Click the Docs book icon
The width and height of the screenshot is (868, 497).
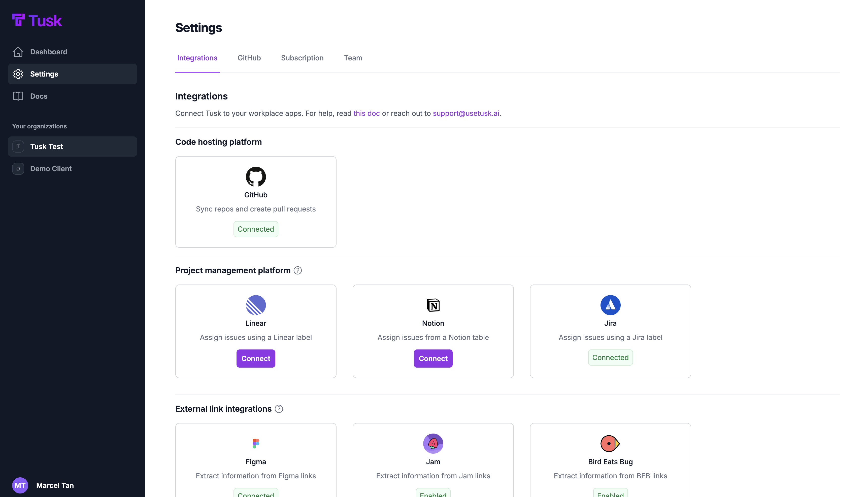(x=18, y=96)
